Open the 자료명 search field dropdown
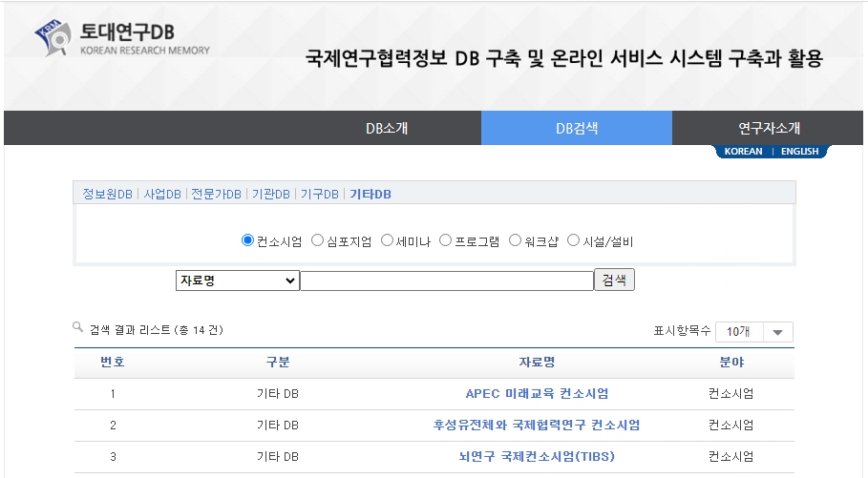868x478 pixels. pyautogui.click(x=237, y=281)
